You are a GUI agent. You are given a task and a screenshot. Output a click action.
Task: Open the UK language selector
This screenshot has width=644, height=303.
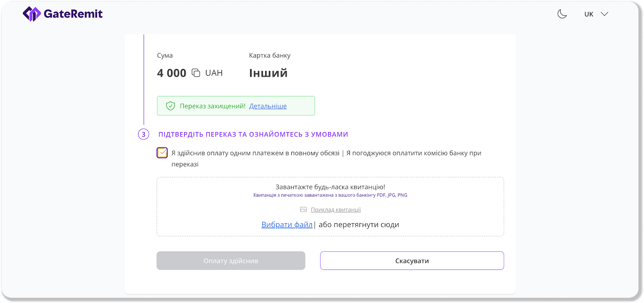point(588,14)
